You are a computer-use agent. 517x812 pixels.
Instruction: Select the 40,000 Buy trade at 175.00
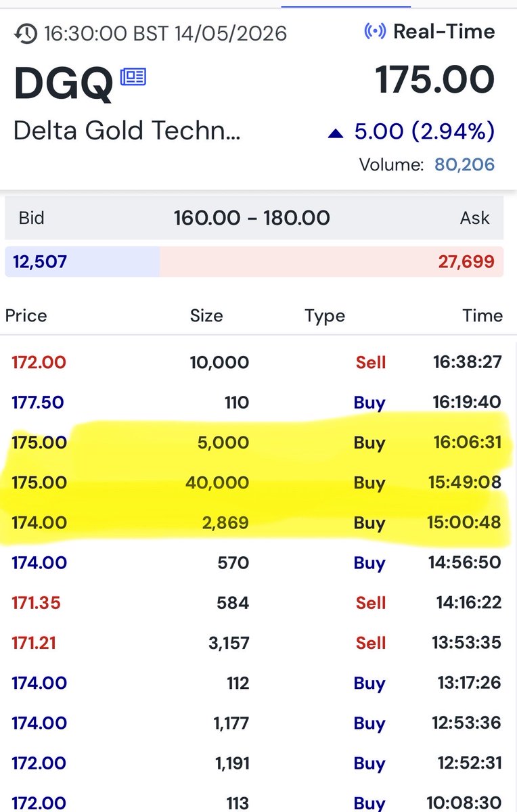[x=257, y=482]
